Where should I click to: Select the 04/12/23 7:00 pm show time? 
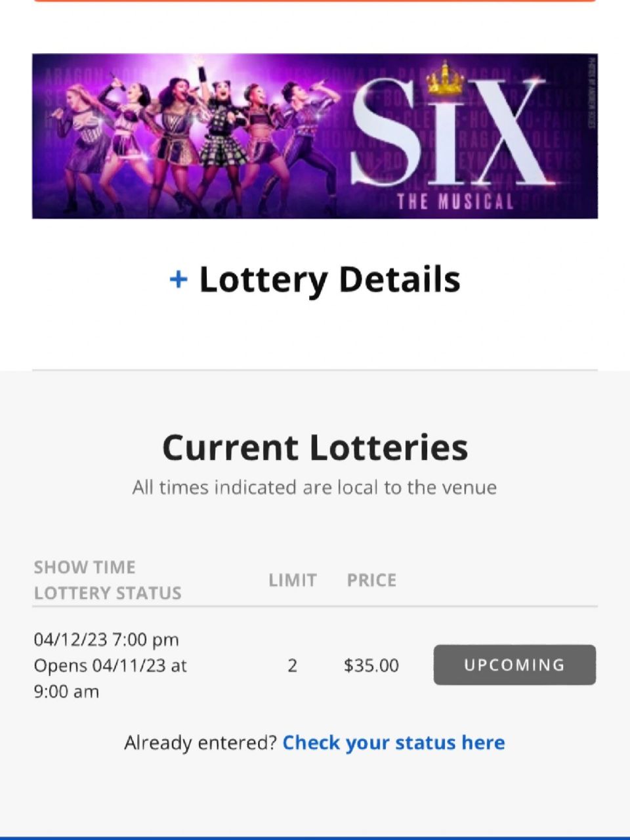(106, 639)
